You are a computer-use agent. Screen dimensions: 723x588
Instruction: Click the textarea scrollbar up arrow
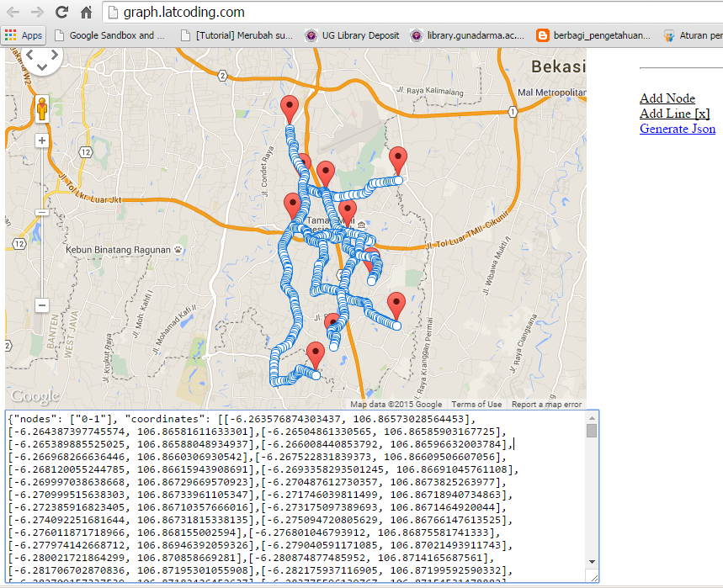point(592,418)
